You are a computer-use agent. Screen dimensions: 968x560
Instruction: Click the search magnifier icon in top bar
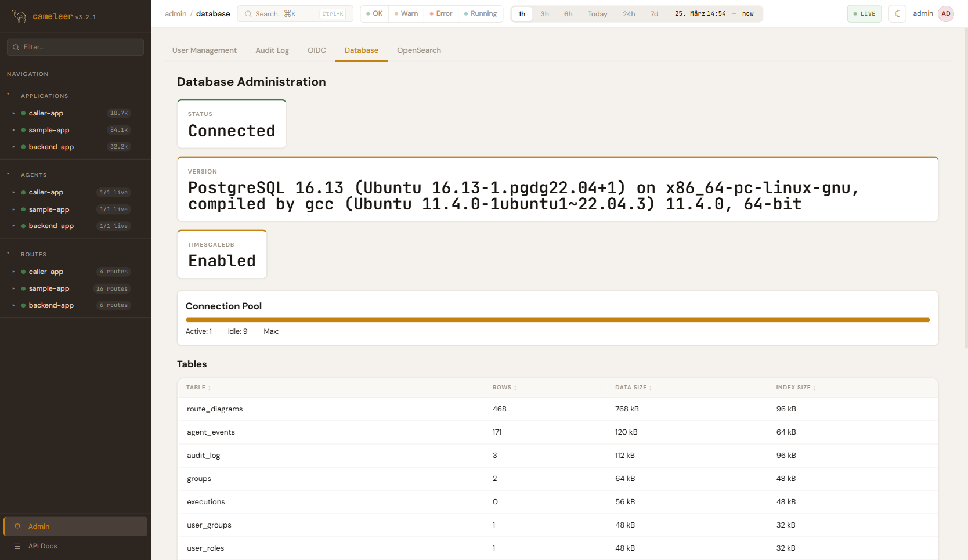(x=248, y=14)
